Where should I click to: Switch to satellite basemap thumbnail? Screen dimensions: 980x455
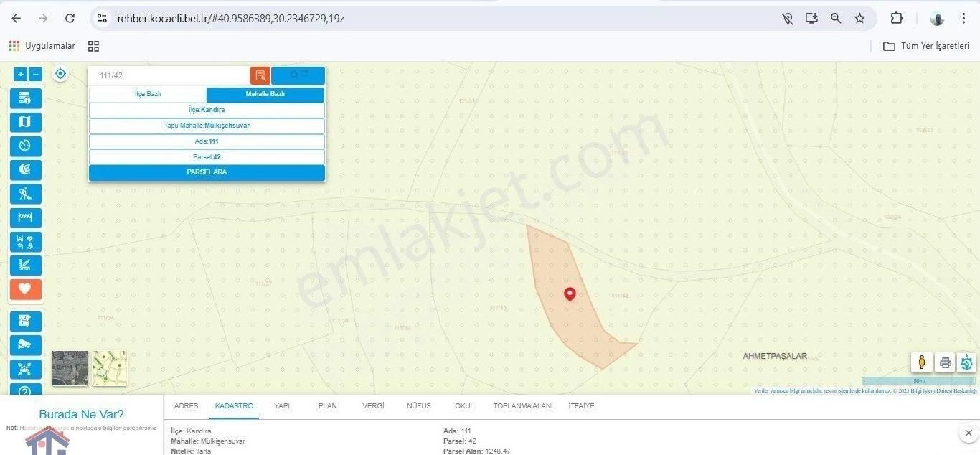[70, 368]
